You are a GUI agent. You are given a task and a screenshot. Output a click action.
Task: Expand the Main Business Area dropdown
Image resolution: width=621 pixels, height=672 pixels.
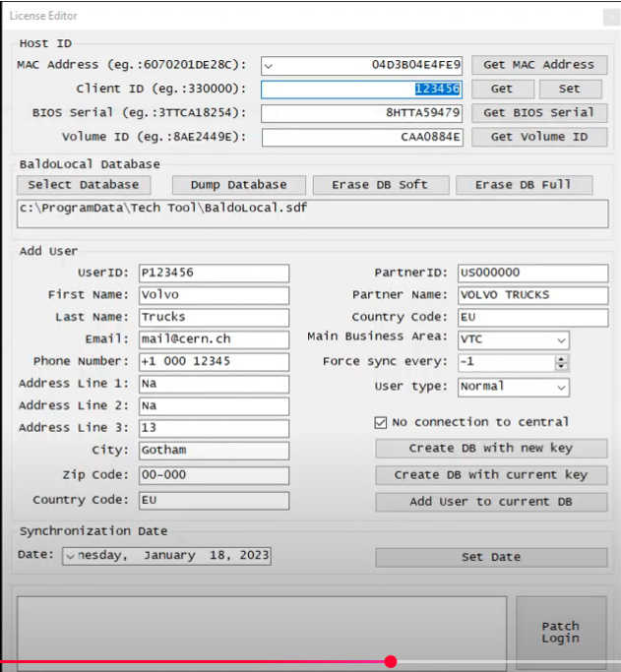[561, 340]
